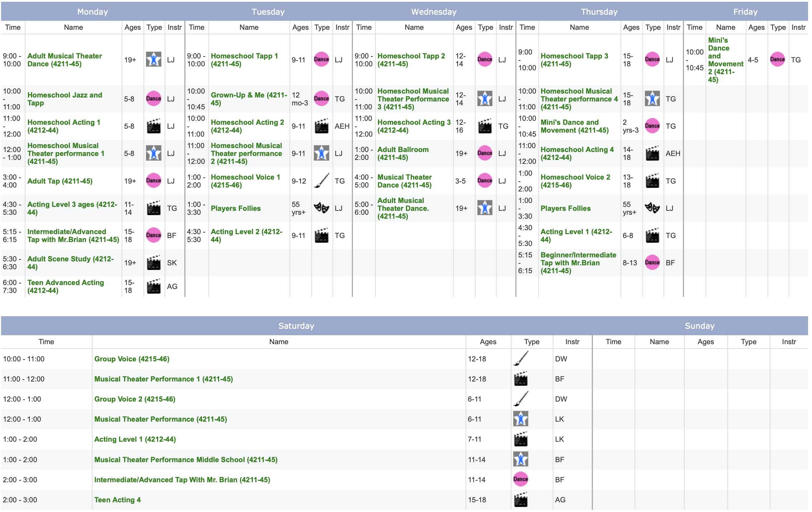Open the Homeschool Jazz and Tapp class link

pos(65,99)
